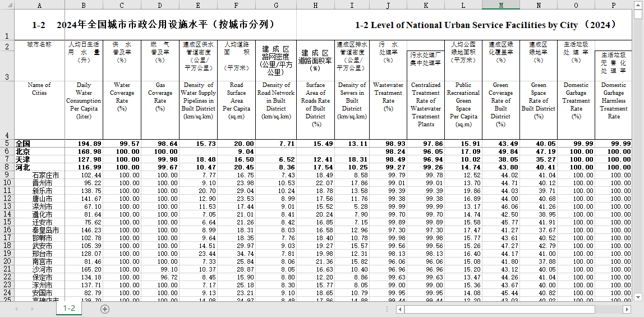
Task: Select column E header
Action: [x=199, y=5]
